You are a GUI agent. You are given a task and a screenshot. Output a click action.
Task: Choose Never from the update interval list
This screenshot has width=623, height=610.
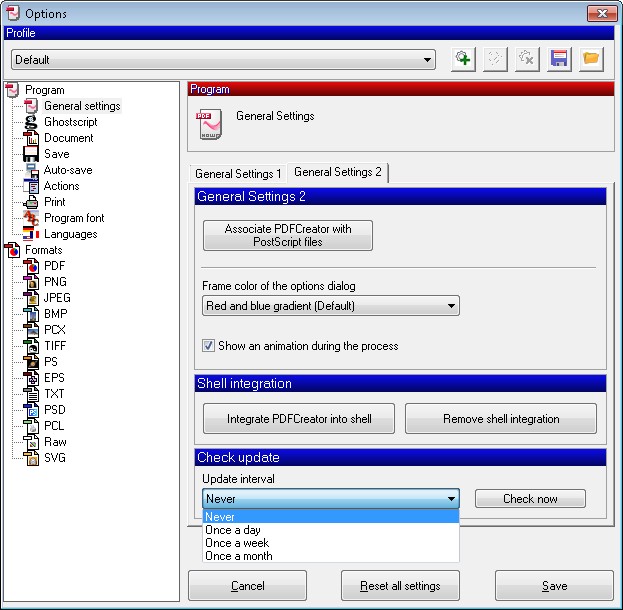[x=331, y=517]
